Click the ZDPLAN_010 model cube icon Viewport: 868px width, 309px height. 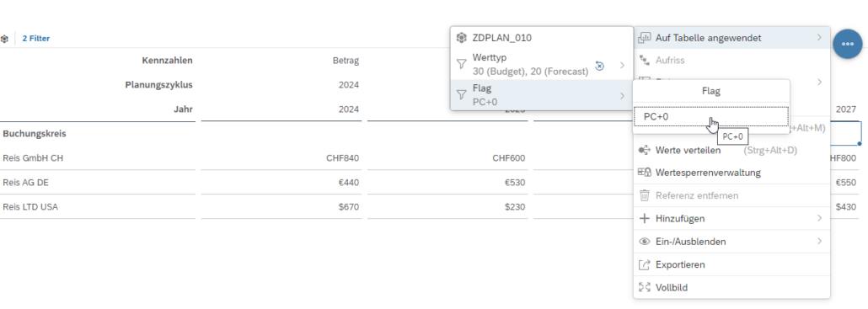tap(462, 38)
